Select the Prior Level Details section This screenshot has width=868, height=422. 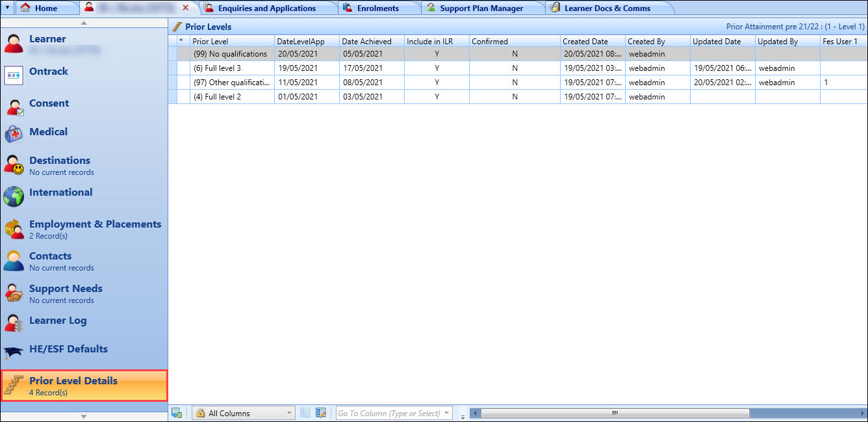[84, 386]
